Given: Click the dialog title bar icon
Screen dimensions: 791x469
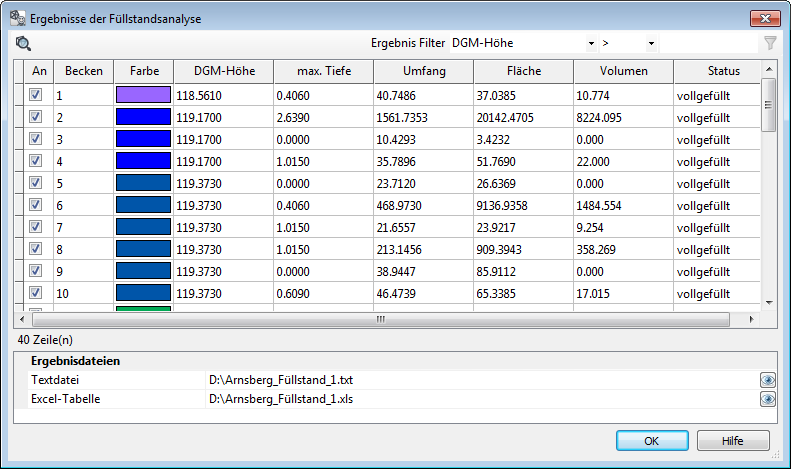Looking at the screenshot, I should point(18,16).
